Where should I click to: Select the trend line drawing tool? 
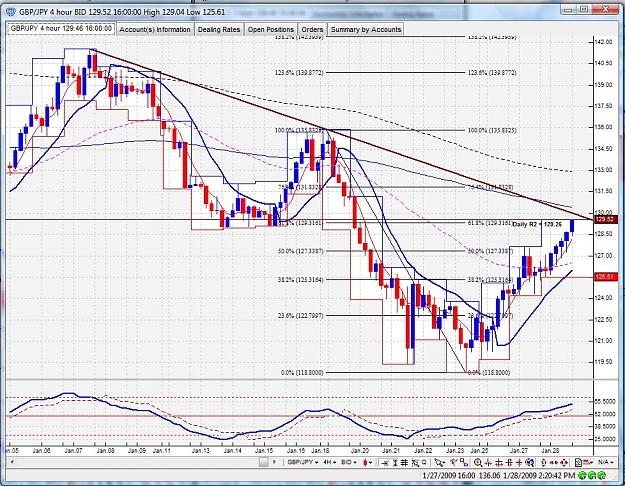tap(453, 462)
